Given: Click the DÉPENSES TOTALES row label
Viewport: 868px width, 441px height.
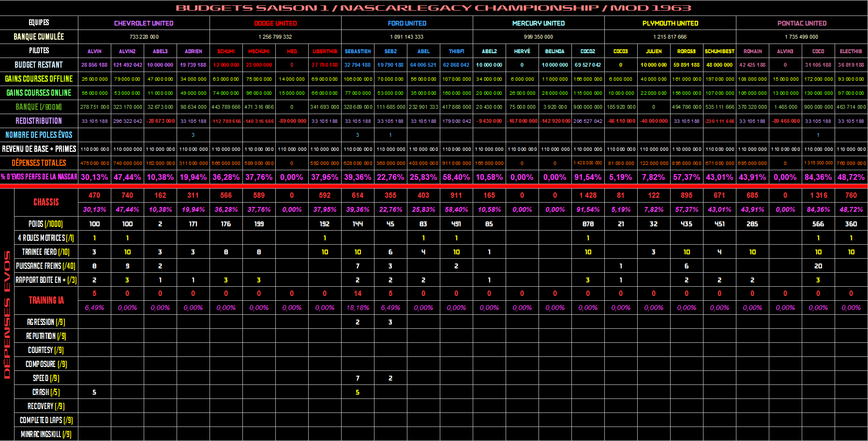Looking at the screenshot, I should click(39, 163).
